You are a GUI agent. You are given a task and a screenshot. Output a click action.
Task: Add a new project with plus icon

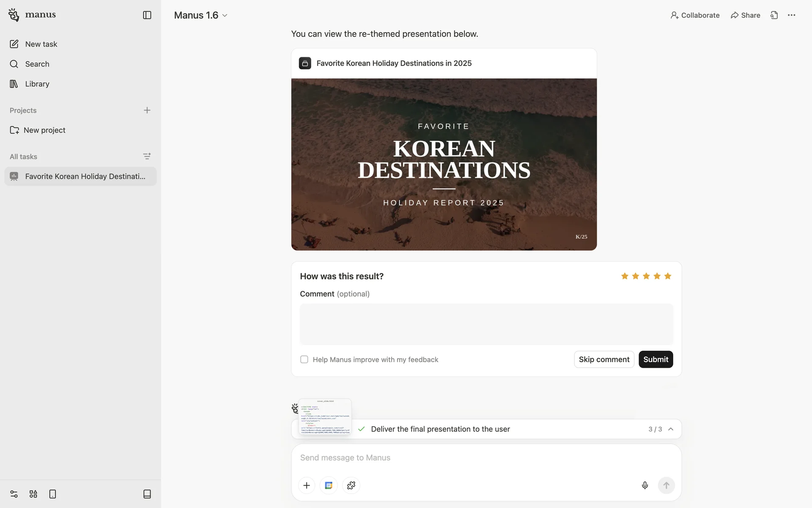[147, 110]
